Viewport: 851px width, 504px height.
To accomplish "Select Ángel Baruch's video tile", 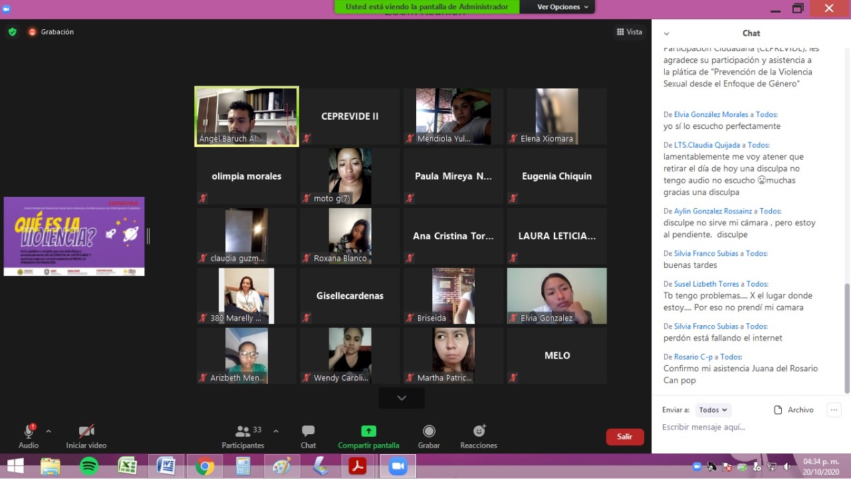I will (x=247, y=116).
